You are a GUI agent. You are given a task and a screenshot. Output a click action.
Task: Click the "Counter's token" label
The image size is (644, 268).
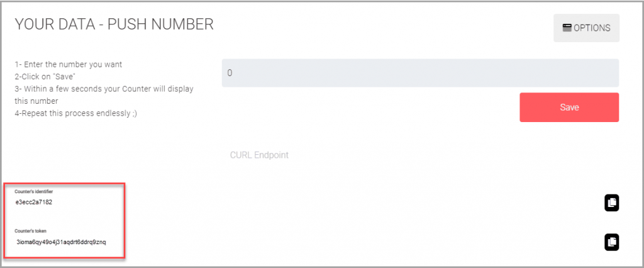[30, 231]
